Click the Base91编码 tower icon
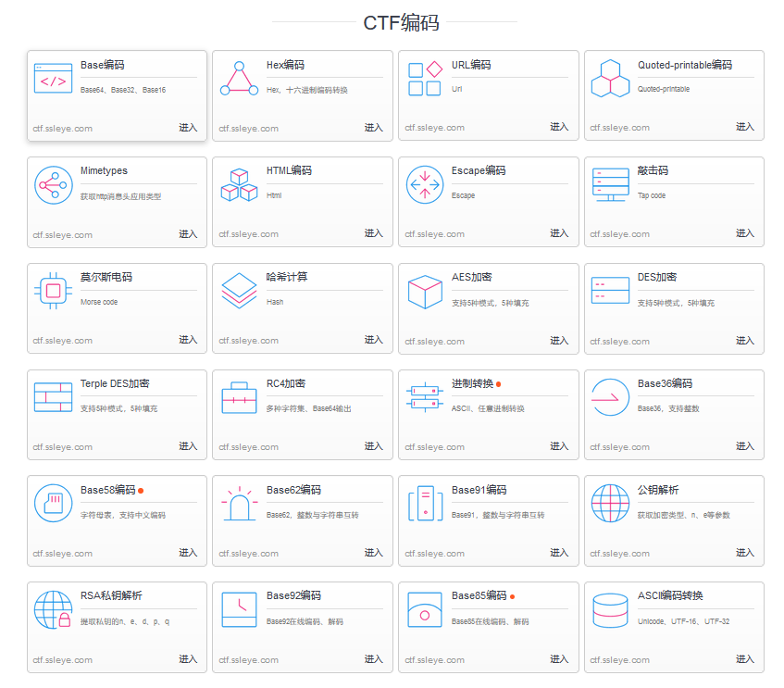784x688 pixels. (x=426, y=504)
